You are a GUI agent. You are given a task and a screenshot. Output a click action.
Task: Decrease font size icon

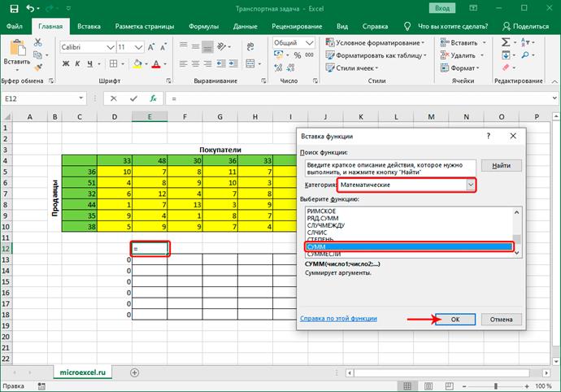(x=163, y=47)
